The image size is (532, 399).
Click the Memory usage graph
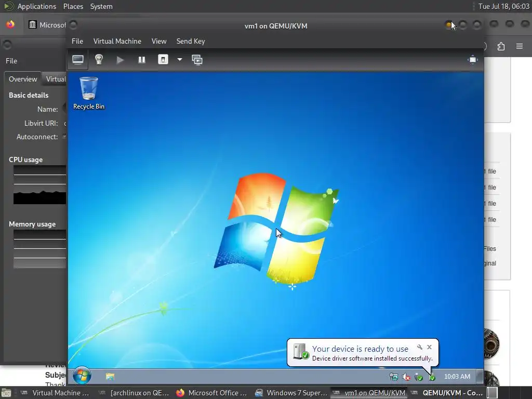coord(39,249)
